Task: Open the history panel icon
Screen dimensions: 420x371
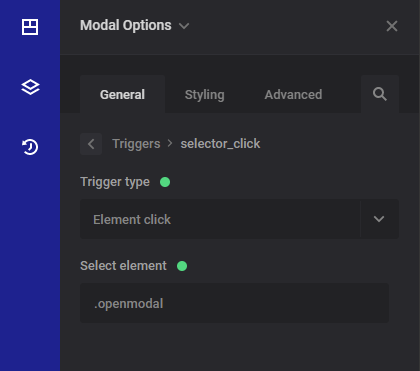Action: [30, 147]
